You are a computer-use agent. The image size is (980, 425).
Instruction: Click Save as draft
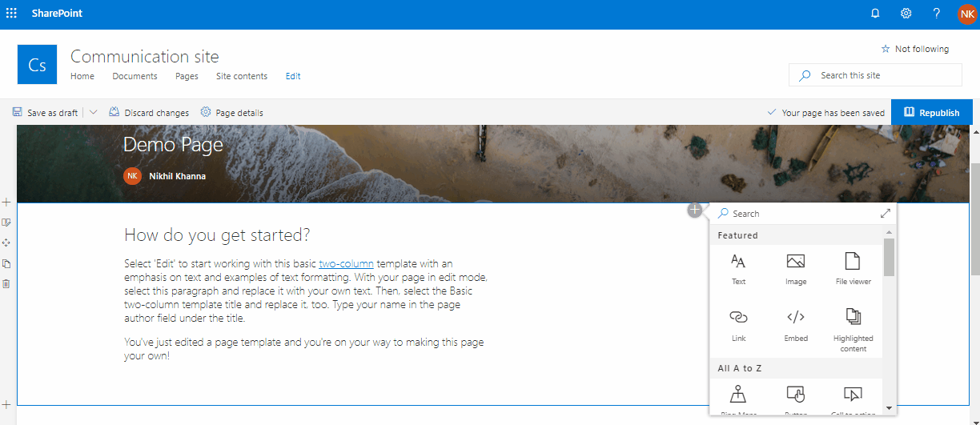[x=45, y=113]
